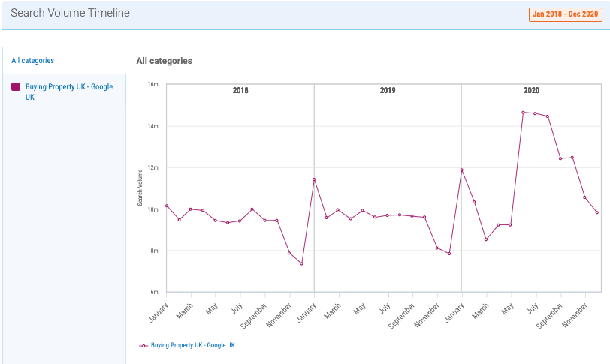Open the Buying Property UK - Google UK sidebar link
Viewport: 610px width, 364px height.
point(69,92)
